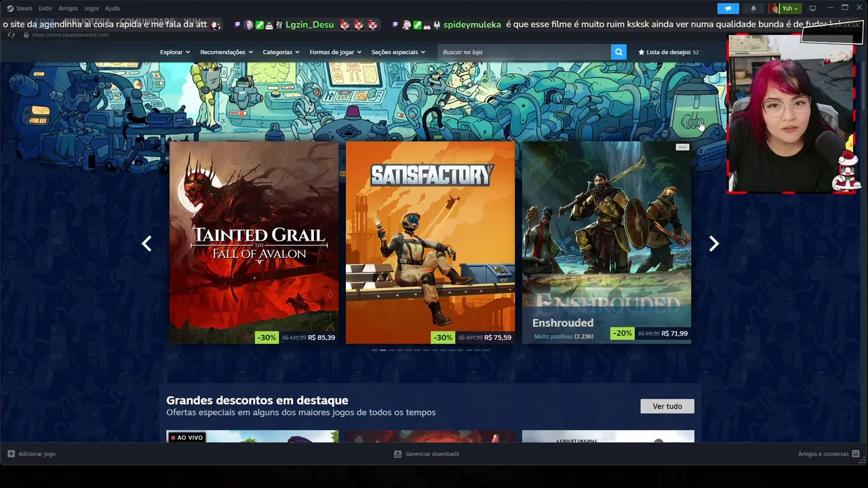
Task: Click the R$ 71,99 price
Action: click(x=674, y=333)
